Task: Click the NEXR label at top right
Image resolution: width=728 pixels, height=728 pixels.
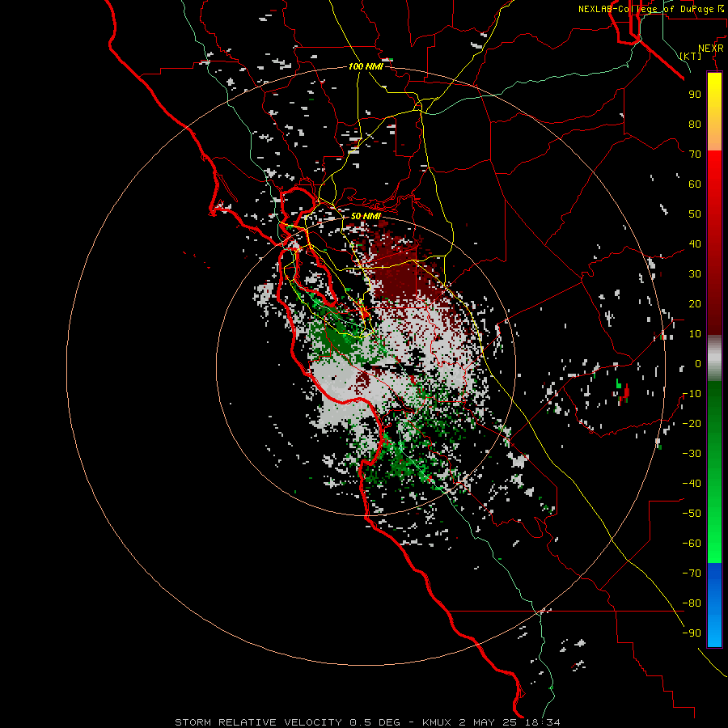Action: [x=711, y=49]
